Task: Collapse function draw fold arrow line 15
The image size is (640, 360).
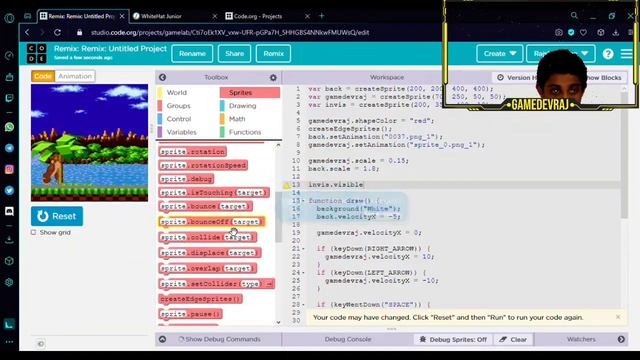Action: (303, 201)
